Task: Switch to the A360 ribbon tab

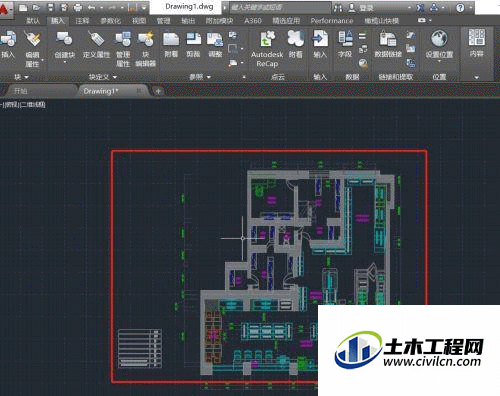Action: click(253, 21)
